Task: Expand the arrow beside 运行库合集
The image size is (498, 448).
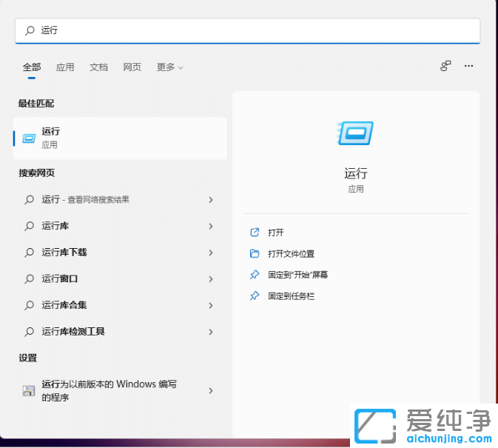Action: pyautogui.click(x=211, y=305)
